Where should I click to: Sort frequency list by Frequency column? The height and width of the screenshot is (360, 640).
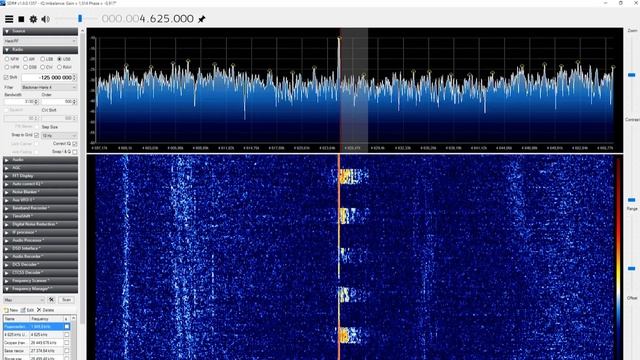pos(46,319)
